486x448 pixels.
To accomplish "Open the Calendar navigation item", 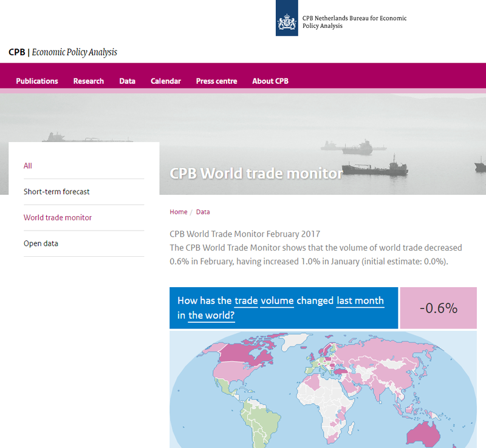I will pos(166,81).
